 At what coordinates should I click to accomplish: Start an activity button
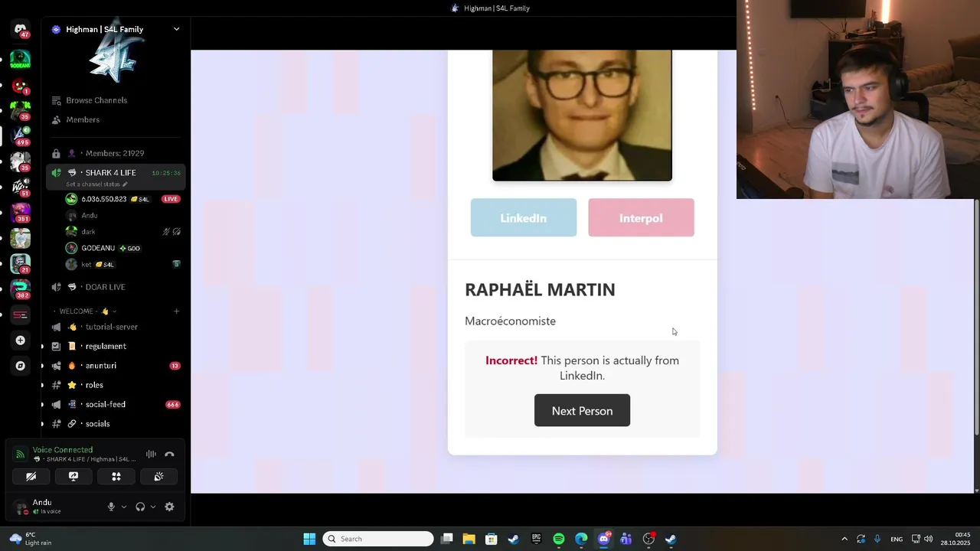pyautogui.click(x=116, y=476)
